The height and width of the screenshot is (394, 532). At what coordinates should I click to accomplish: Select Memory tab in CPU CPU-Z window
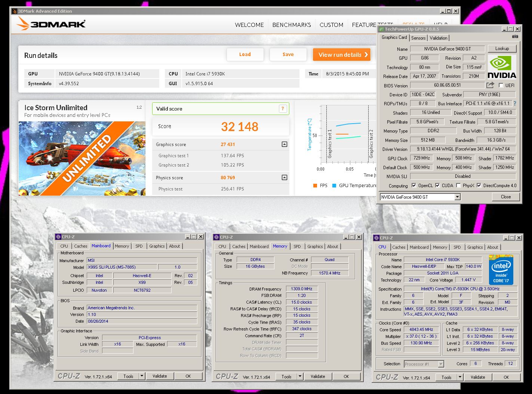[x=440, y=247]
